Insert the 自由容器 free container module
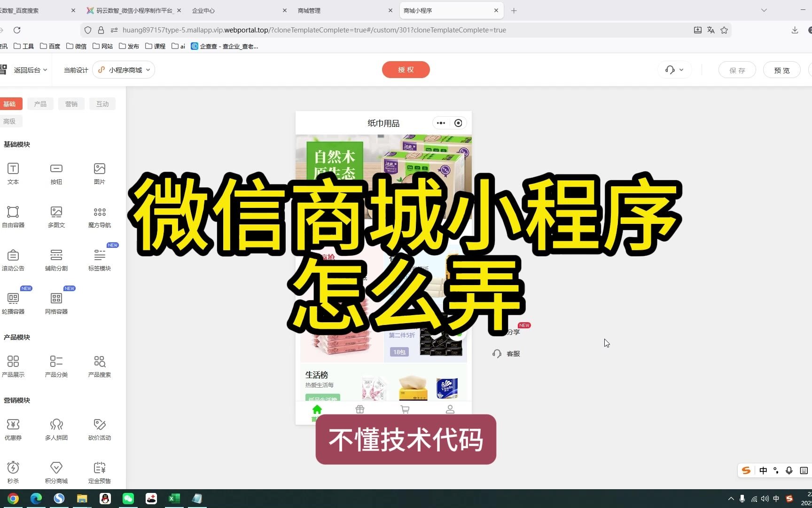Image resolution: width=812 pixels, height=508 pixels. tap(13, 217)
